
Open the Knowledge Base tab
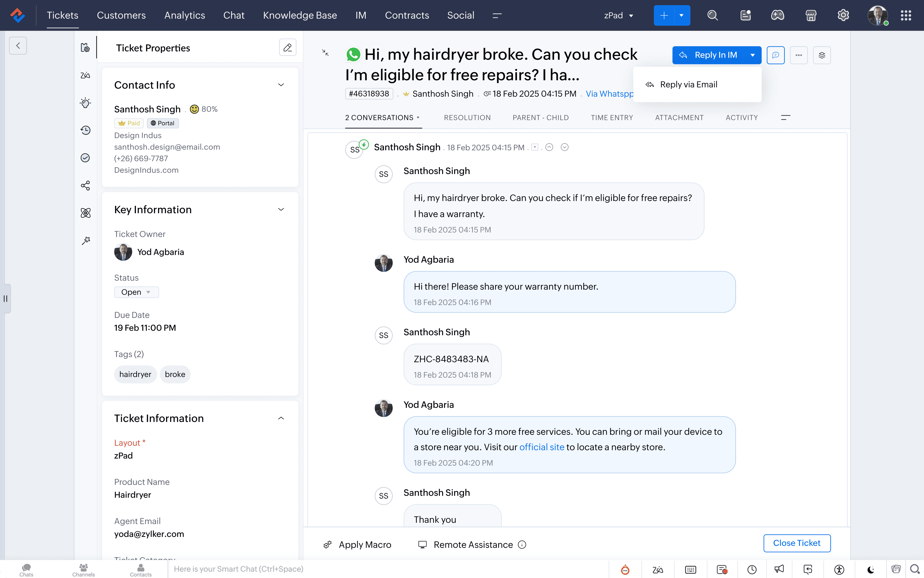coord(300,15)
